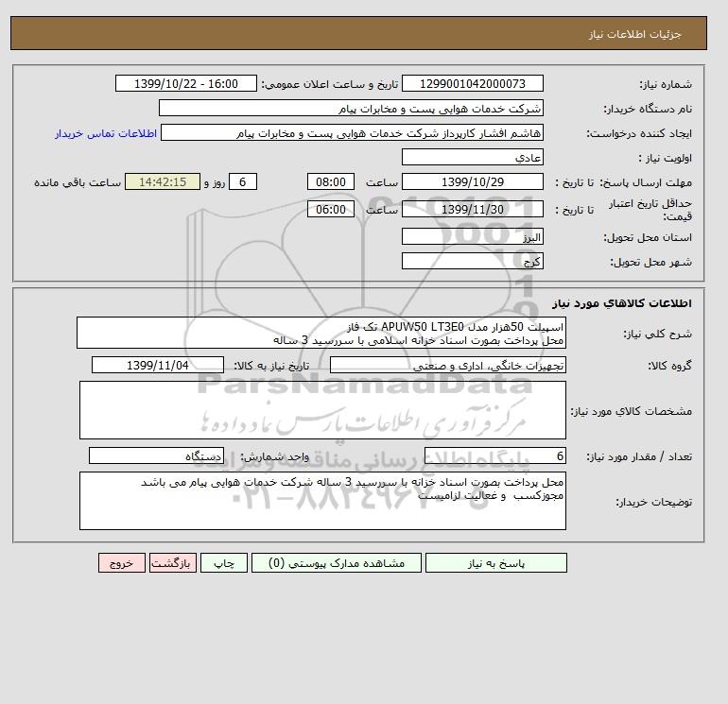This screenshot has width=728, height=704.
Task: Click the بازگشت back button
Action: coord(173,563)
